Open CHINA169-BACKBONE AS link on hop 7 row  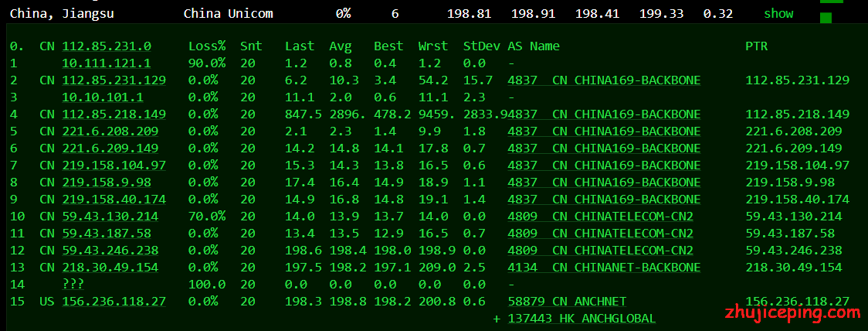click(604, 165)
